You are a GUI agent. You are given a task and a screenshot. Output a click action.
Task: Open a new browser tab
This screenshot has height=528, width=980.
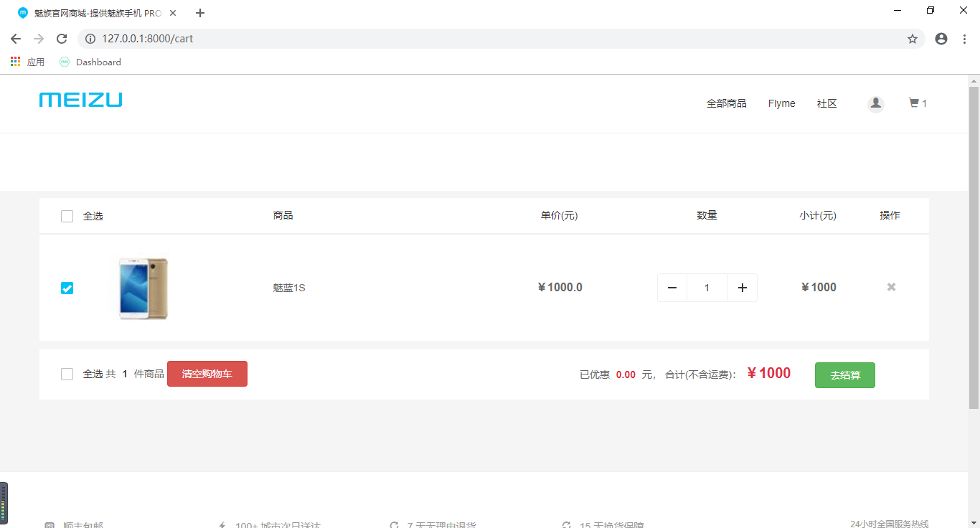tap(200, 13)
